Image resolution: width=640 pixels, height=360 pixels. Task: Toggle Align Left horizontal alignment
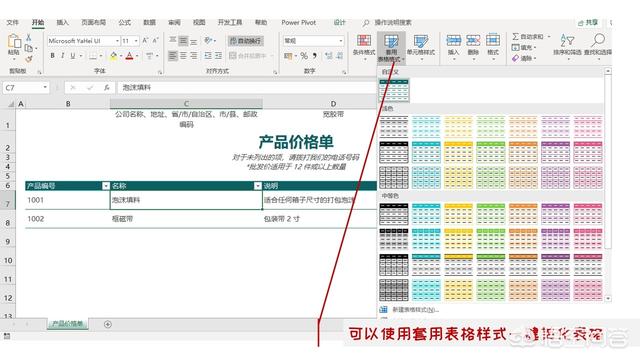click(173, 56)
